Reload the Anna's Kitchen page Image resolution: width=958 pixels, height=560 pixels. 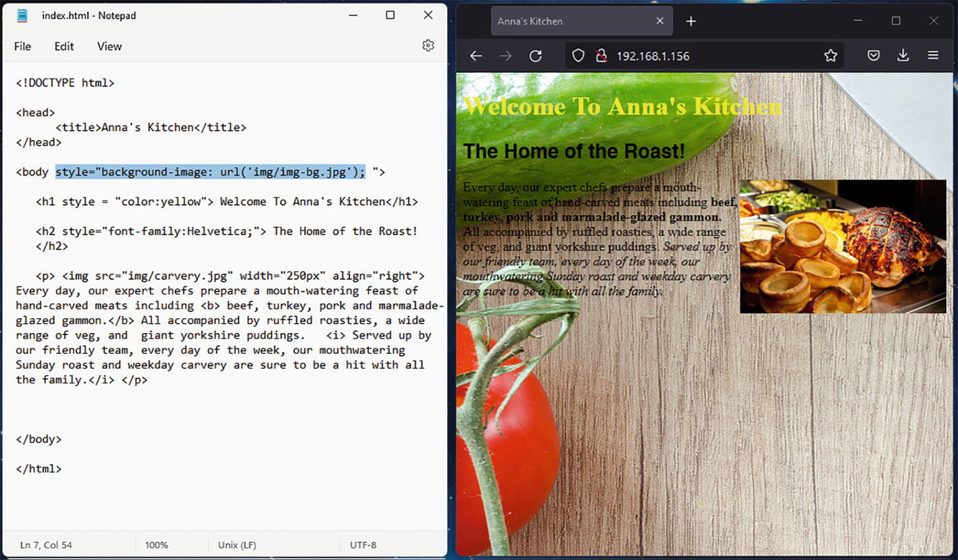(535, 56)
